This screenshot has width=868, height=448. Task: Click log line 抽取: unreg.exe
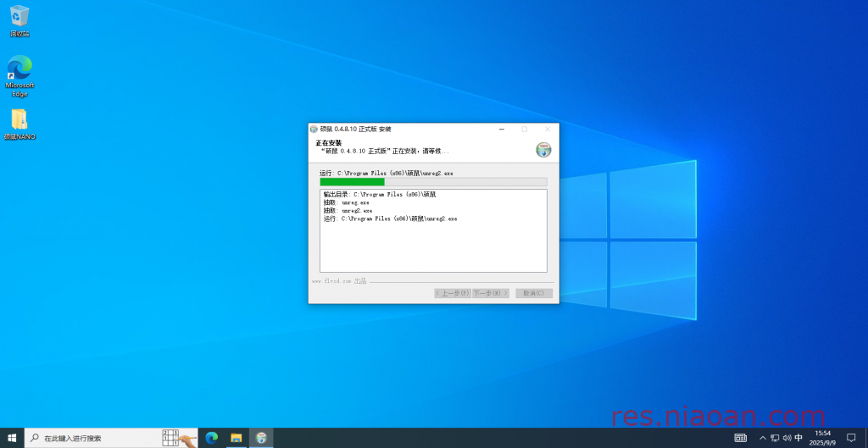point(347,202)
